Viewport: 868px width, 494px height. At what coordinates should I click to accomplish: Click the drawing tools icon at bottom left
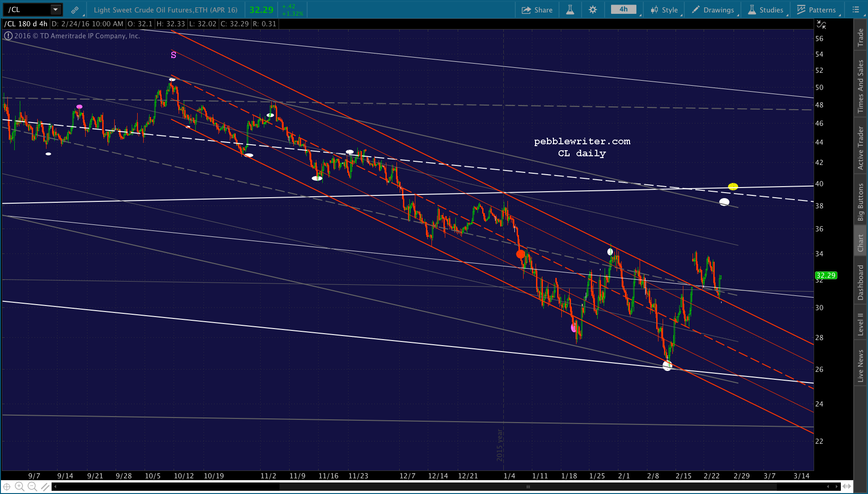45,487
